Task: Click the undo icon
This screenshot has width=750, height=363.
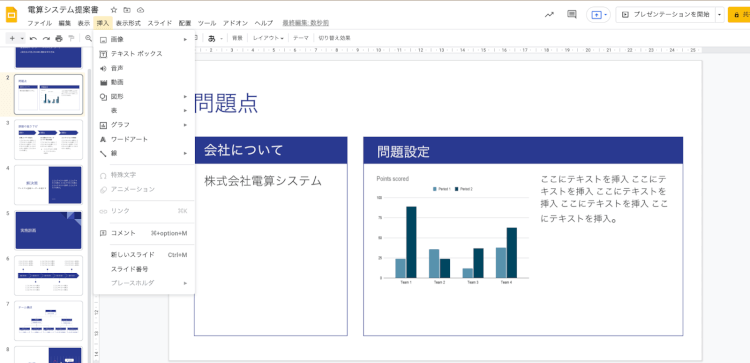Action: pyautogui.click(x=33, y=38)
